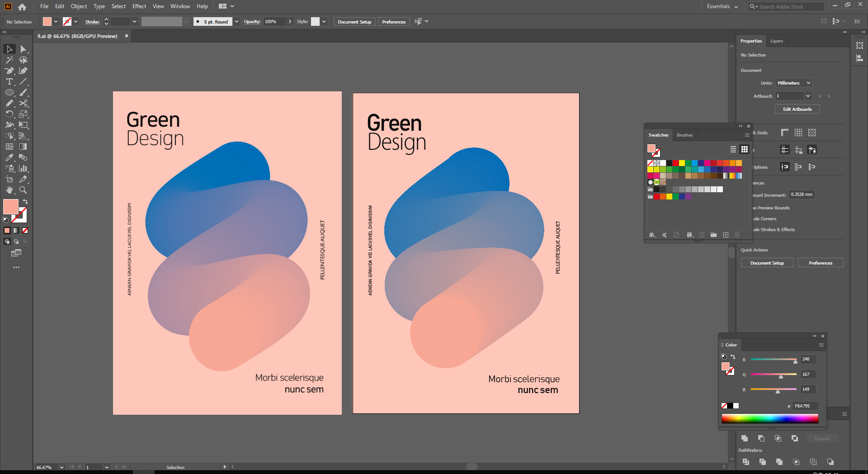Open the Essentials workspace dropdown
The height and width of the screenshot is (474, 868).
click(722, 6)
